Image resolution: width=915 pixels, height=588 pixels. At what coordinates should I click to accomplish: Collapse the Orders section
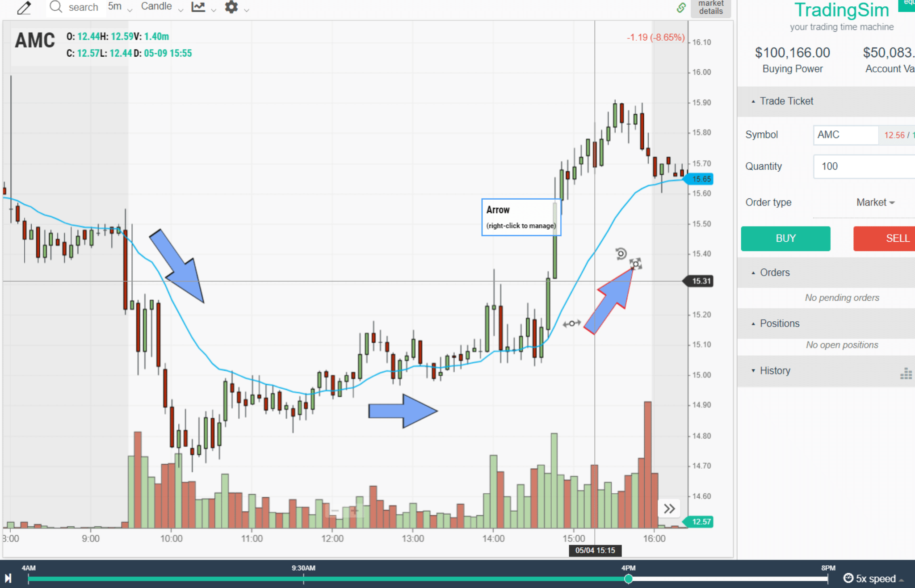(x=826, y=273)
